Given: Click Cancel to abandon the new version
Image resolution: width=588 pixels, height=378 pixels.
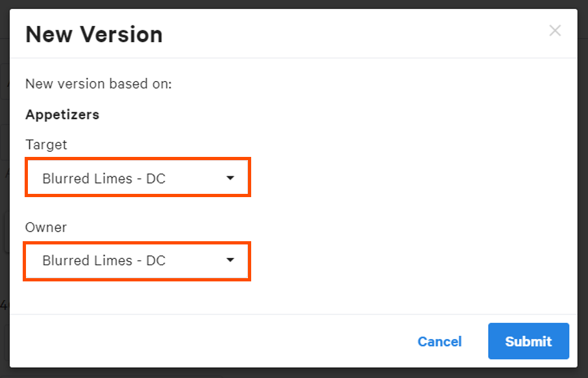Looking at the screenshot, I should [439, 341].
